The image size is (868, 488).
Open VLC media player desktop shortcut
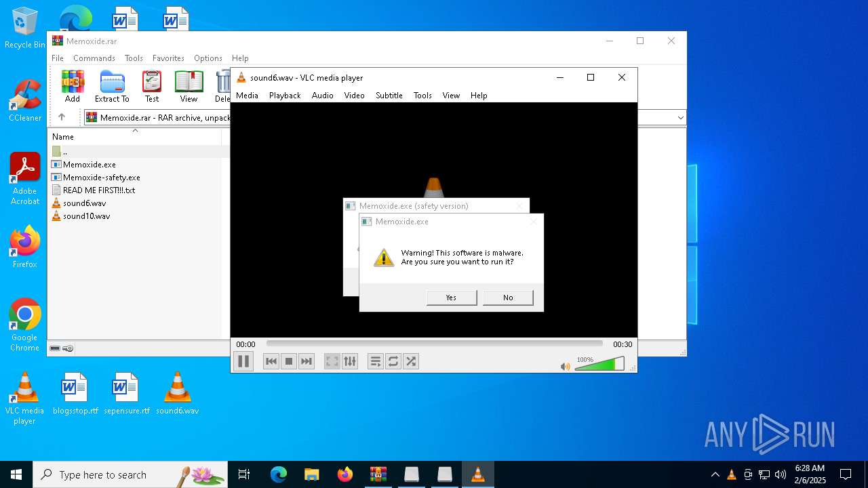(x=25, y=399)
